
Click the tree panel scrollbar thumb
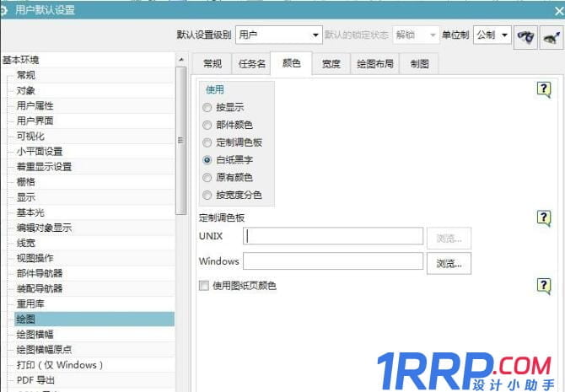point(181,141)
